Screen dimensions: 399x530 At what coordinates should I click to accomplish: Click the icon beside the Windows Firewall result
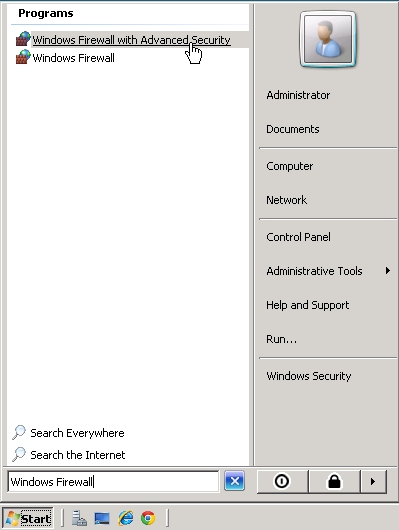coord(23,57)
